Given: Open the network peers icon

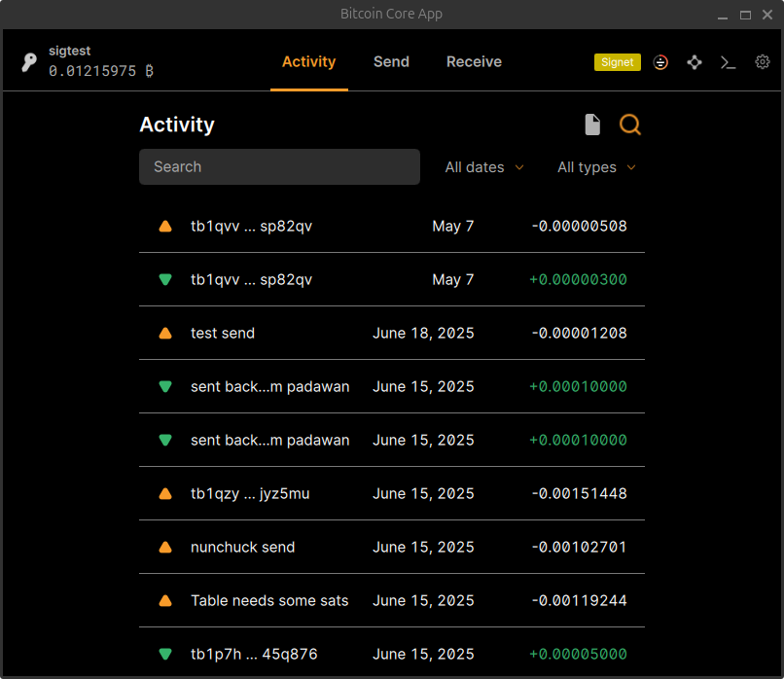Looking at the screenshot, I should tap(695, 62).
